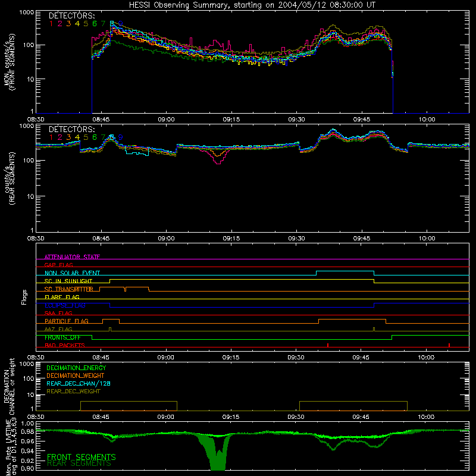This screenshot has width=476, height=476.
Task: Click the A2Z_FLAG label
Action: point(58,329)
